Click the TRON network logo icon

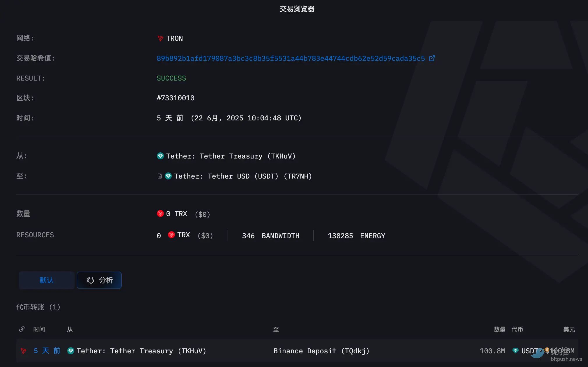point(160,38)
